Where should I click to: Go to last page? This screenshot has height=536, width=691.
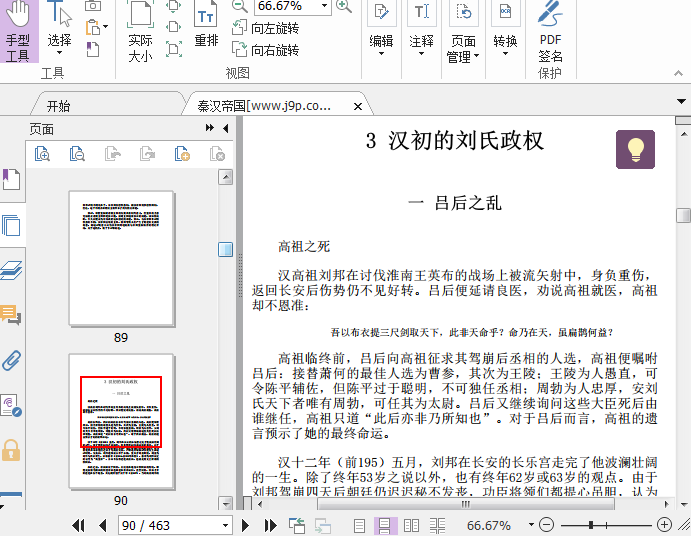point(270,525)
